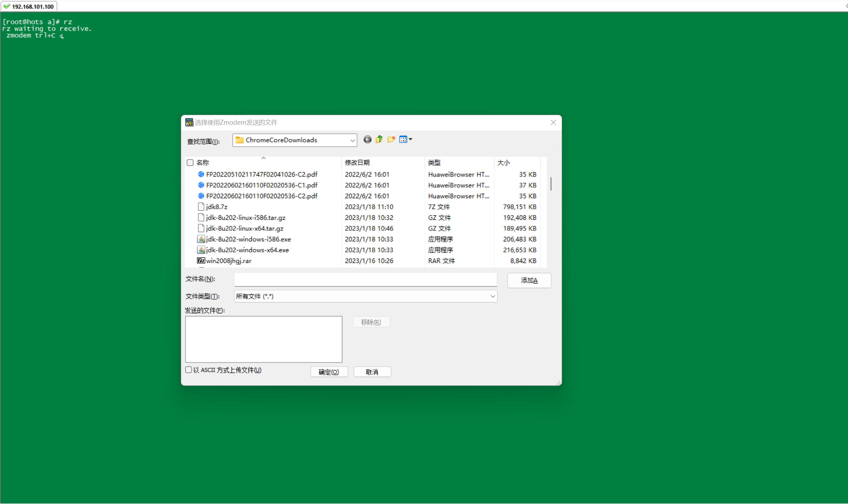This screenshot has width=848, height=504.
Task: Click the 添加 add button
Action: click(x=529, y=281)
